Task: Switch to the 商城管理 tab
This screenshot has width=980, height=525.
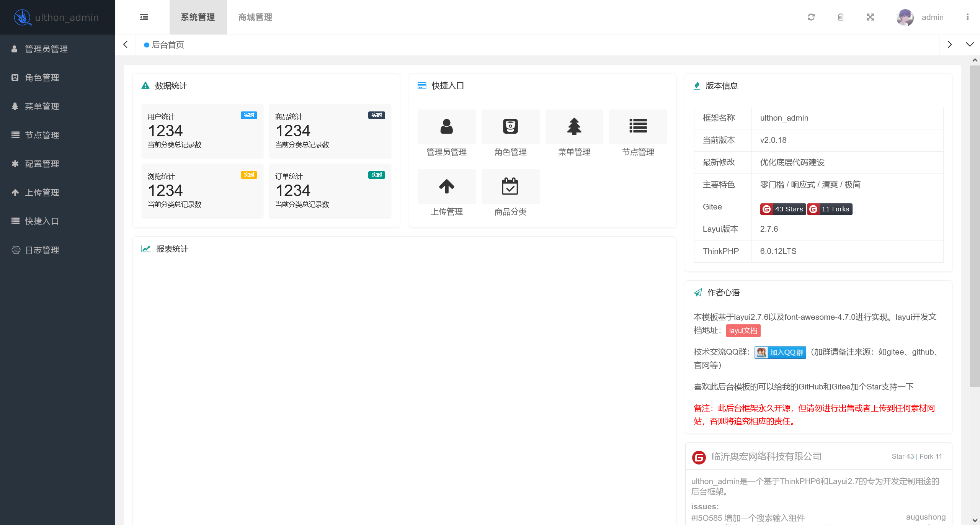Action: 255,17
